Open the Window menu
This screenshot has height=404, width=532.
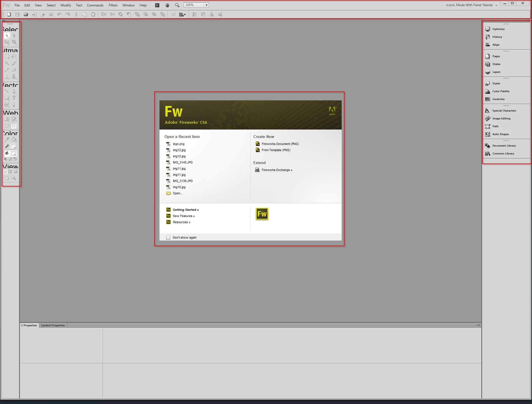[x=128, y=5]
